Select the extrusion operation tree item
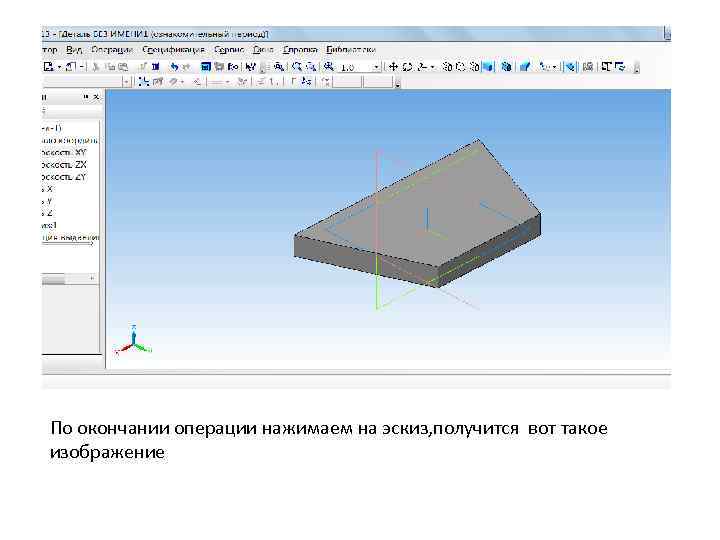 70,237
